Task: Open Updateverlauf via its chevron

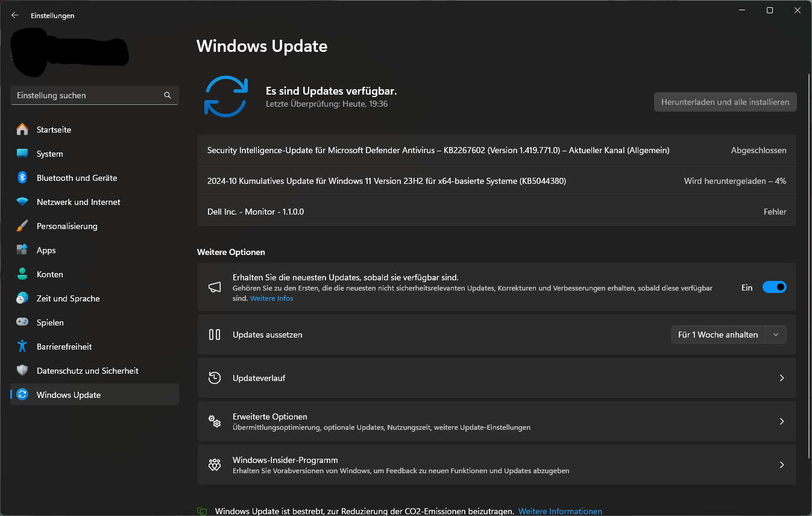Action: [782, 378]
